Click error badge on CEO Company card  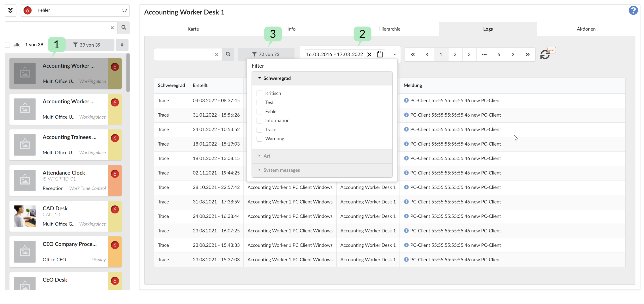115,245
